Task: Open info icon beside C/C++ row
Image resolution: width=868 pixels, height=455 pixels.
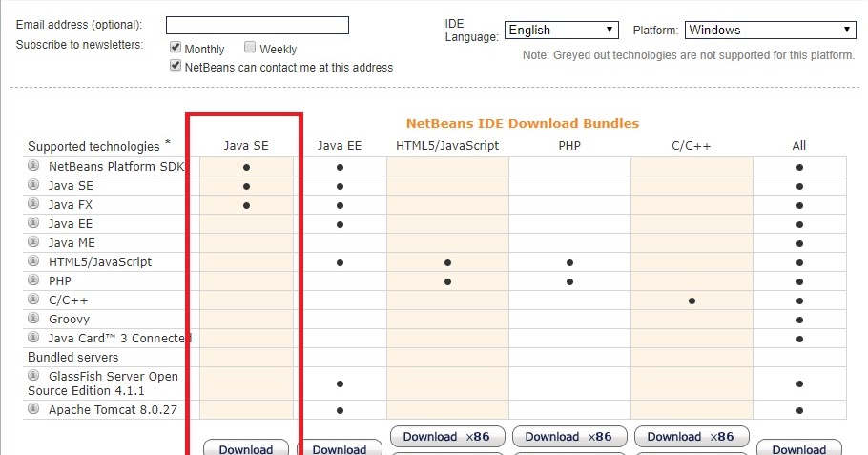Action: pos(33,299)
